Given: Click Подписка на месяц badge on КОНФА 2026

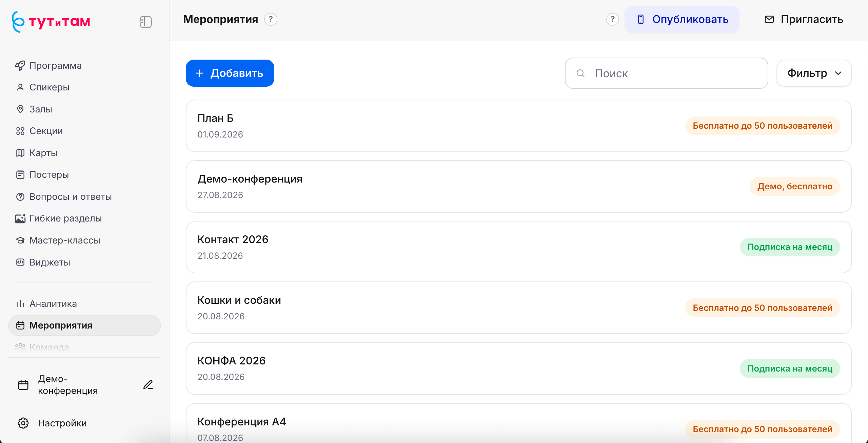Looking at the screenshot, I should [790, 368].
